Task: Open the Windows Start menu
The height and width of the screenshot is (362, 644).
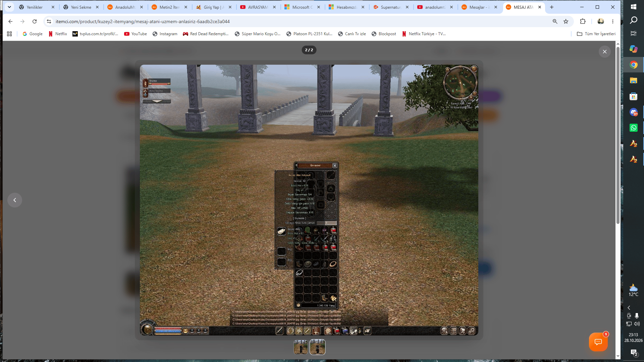Action: coord(633,7)
